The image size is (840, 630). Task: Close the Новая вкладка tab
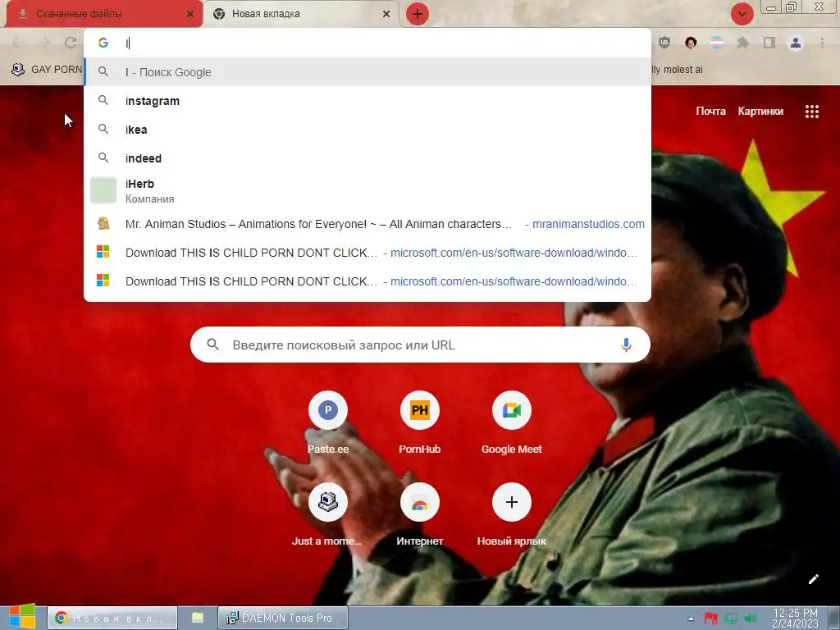386,14
